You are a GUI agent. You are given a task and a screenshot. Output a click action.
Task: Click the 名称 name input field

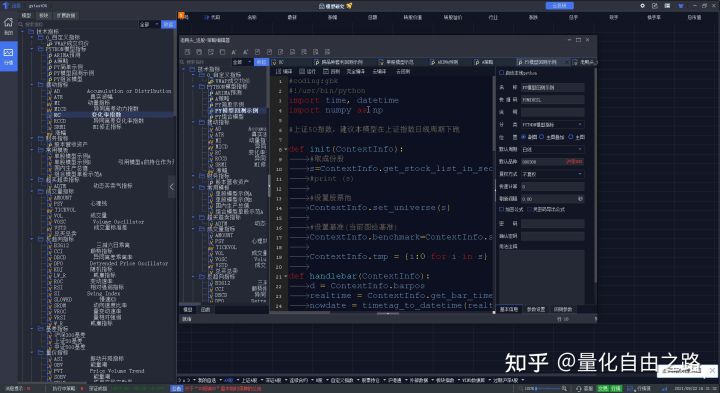tap(552, 87)
